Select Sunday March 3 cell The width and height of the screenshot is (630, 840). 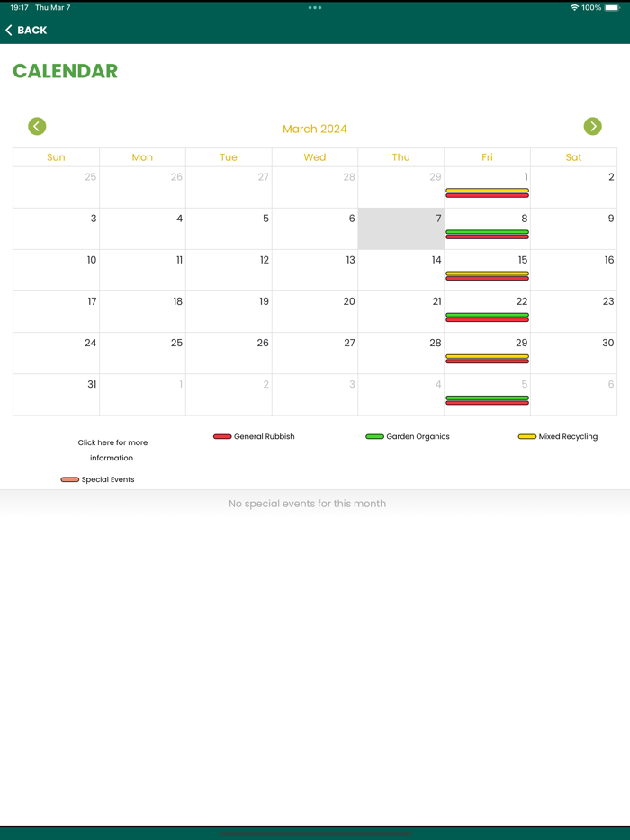57,228
